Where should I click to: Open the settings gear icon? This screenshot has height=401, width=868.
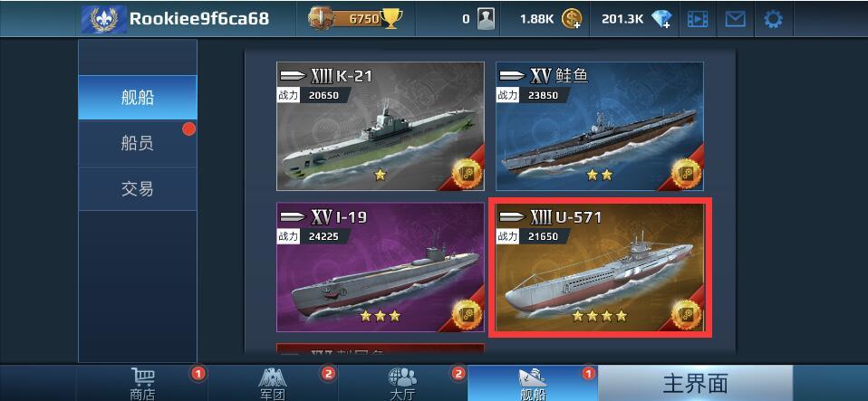coord(773,19)
